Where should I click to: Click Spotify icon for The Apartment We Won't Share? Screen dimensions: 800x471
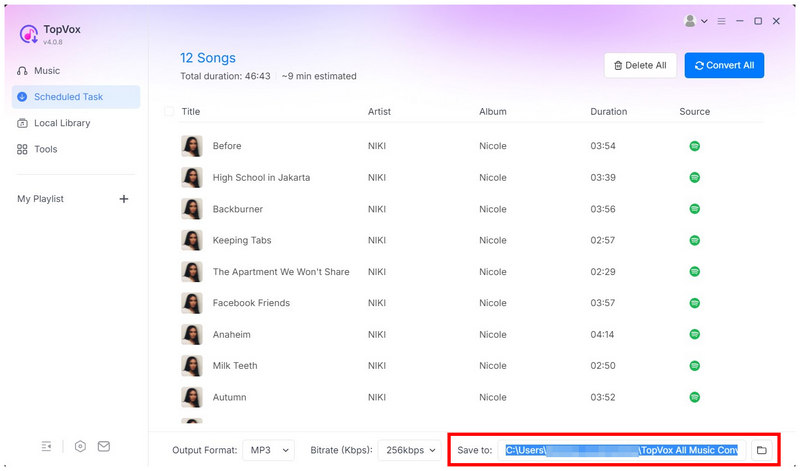click(694, 272)
